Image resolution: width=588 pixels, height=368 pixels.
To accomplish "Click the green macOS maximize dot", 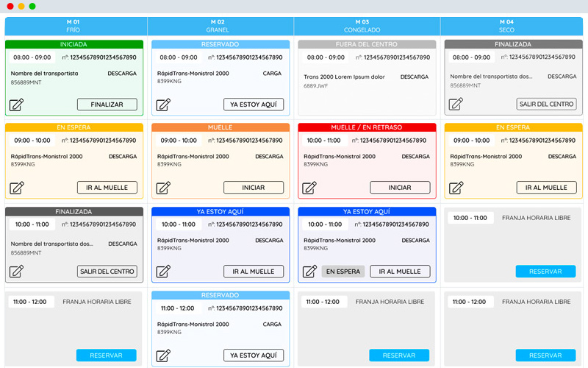I will point(32,6).
